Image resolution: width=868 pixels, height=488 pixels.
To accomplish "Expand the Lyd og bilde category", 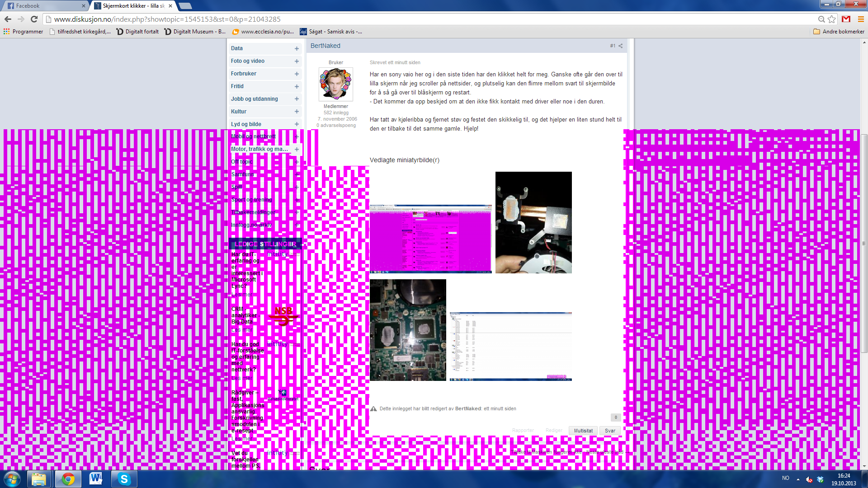I will coord(297,124).
